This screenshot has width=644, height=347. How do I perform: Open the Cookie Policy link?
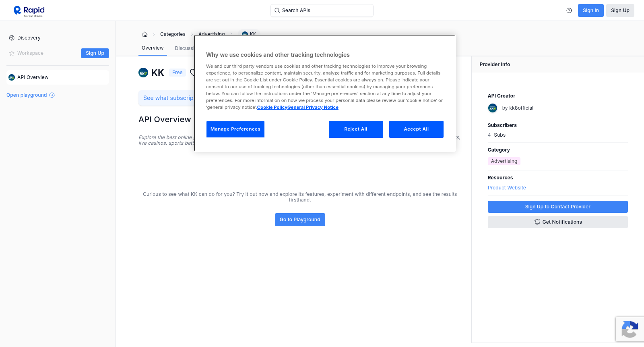click(x=272, y=107)
